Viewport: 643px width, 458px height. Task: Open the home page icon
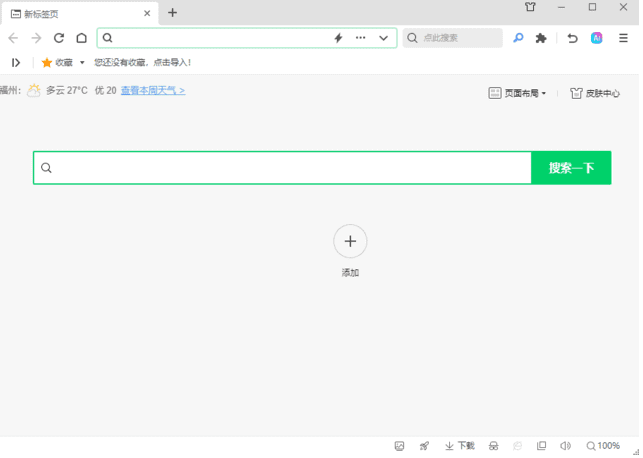(82, 38)
